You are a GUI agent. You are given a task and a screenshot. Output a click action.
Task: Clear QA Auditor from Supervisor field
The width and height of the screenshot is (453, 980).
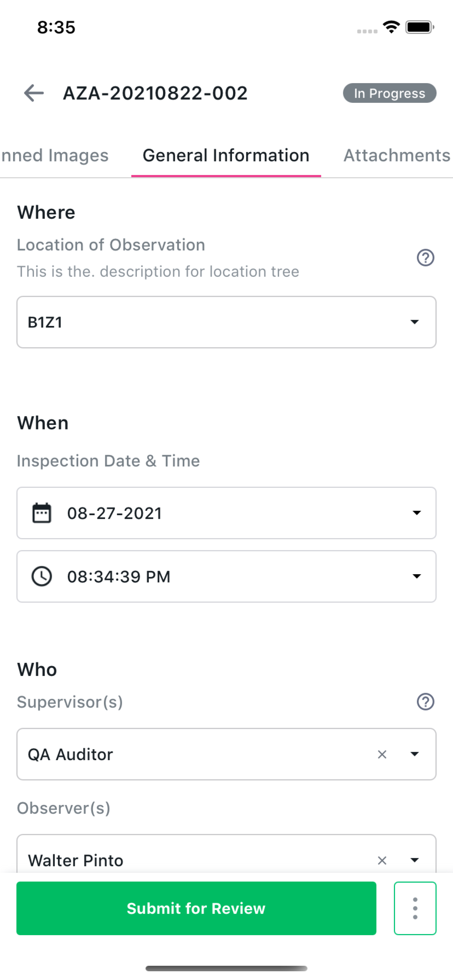pyautogui.click(x=382, y=754)
